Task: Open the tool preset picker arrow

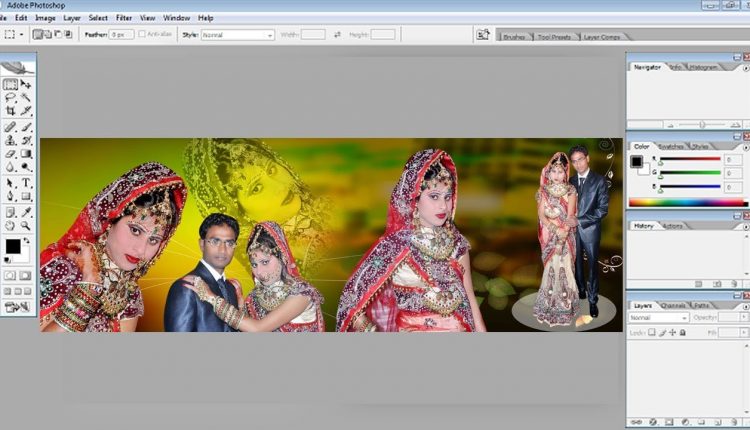Action: point(22,34)
